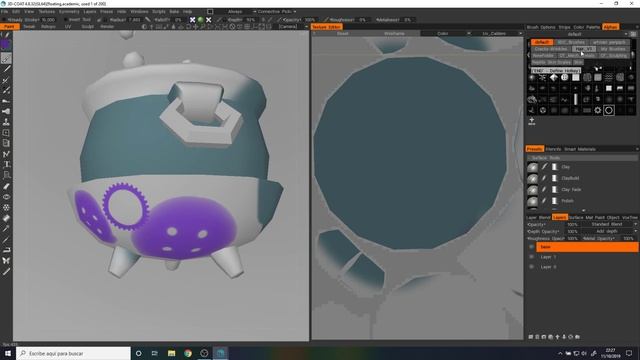
Task: Choose the white square alpha brush
Action: (576, 77)
